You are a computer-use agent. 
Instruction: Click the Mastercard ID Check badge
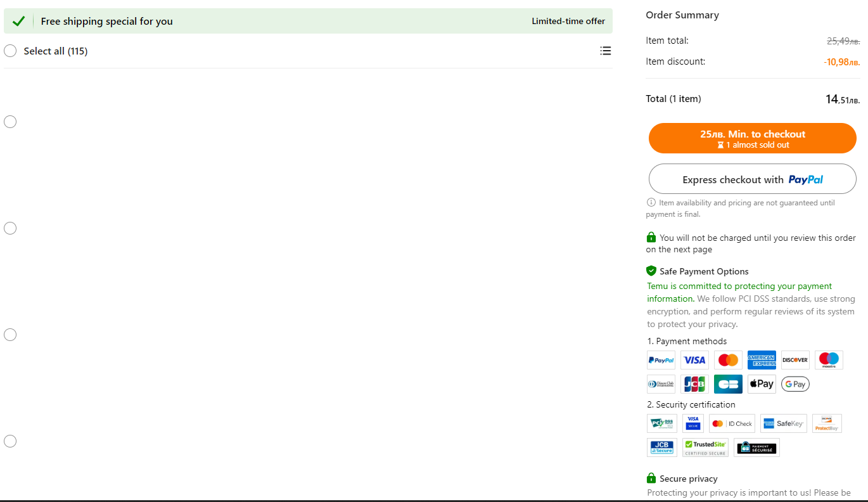(x=731, y=423)
